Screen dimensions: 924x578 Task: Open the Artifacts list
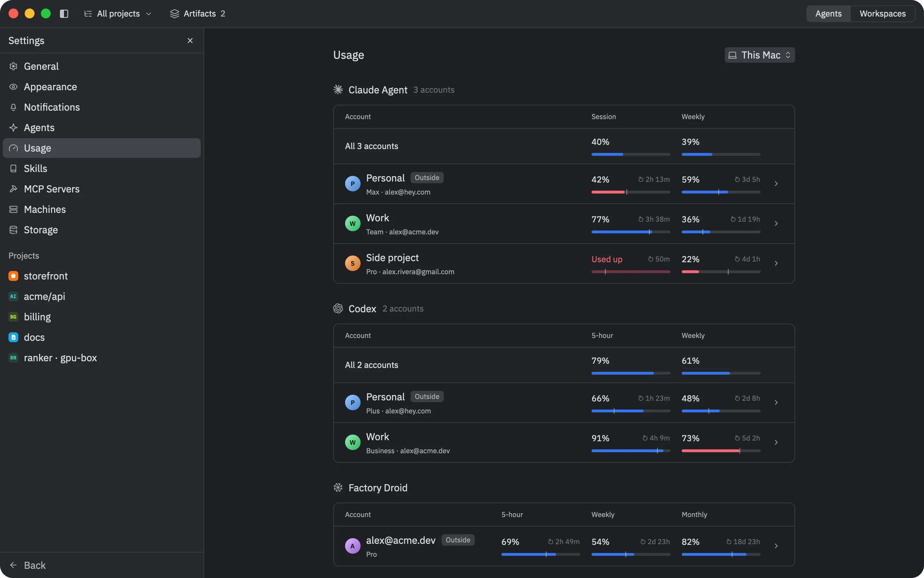tap(198, 14)
